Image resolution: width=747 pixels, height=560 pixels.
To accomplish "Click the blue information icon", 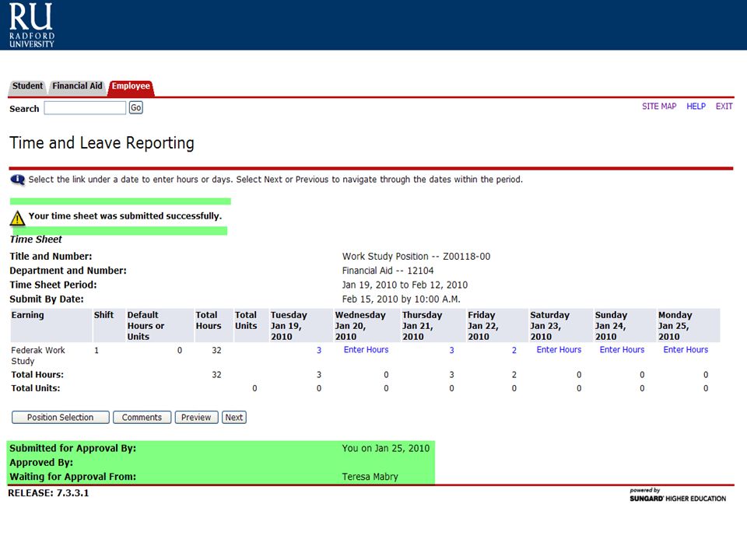I will [x=18, y=180].
